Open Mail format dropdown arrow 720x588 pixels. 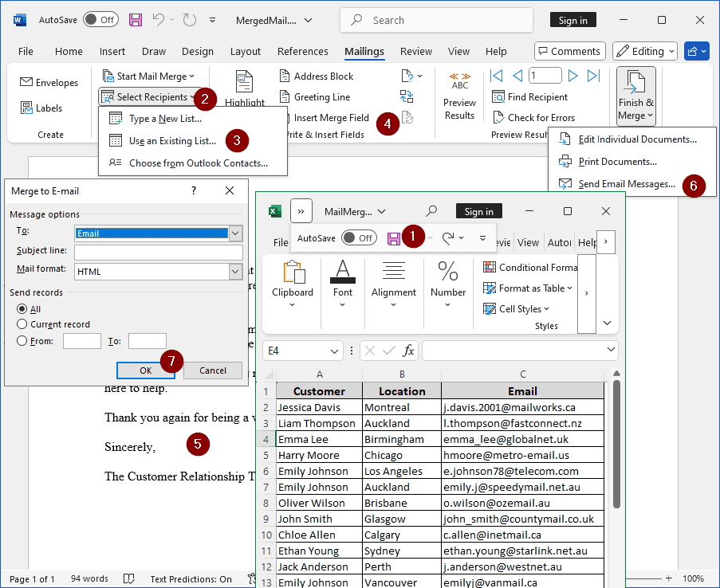tap(235, 272)
